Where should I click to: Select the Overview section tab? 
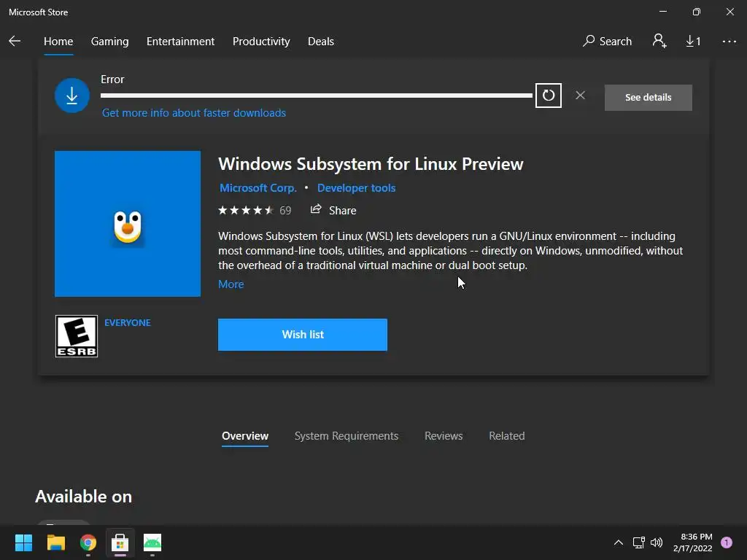pyautogui.click(x=245, y=436)
